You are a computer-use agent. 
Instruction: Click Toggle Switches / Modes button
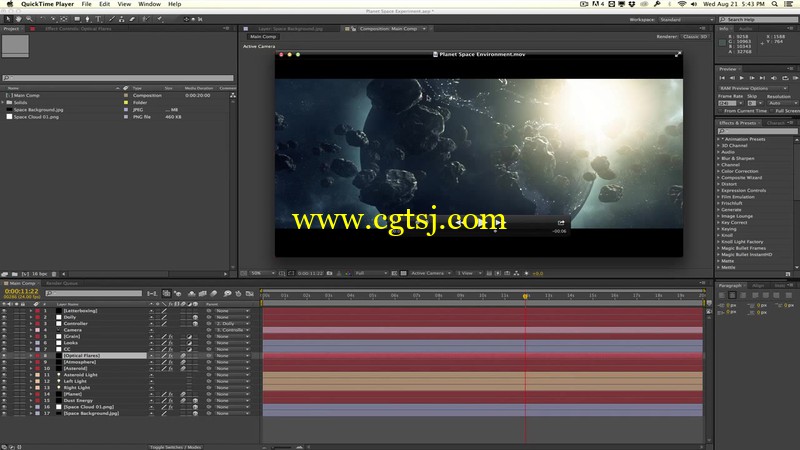tap(176, 447)
